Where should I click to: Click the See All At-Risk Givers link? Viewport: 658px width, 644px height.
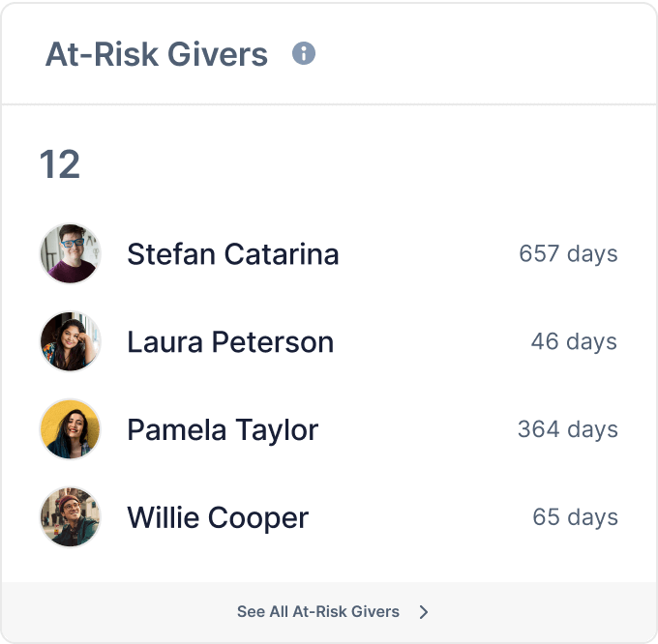(318, 611)
